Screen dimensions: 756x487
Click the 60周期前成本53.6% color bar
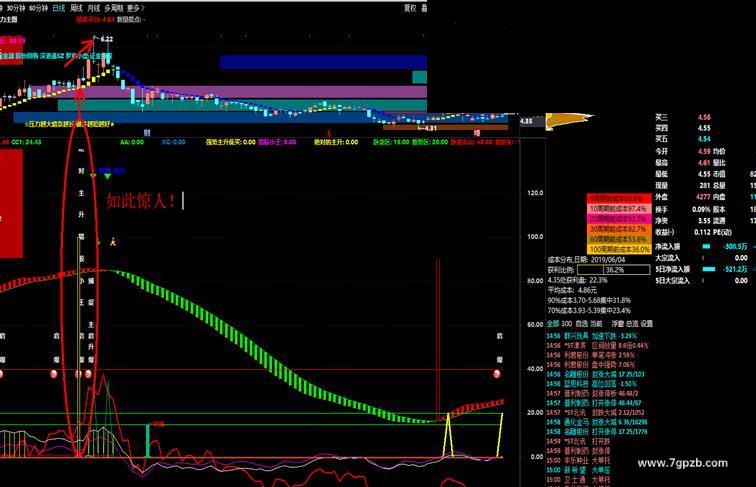[619, 239]
